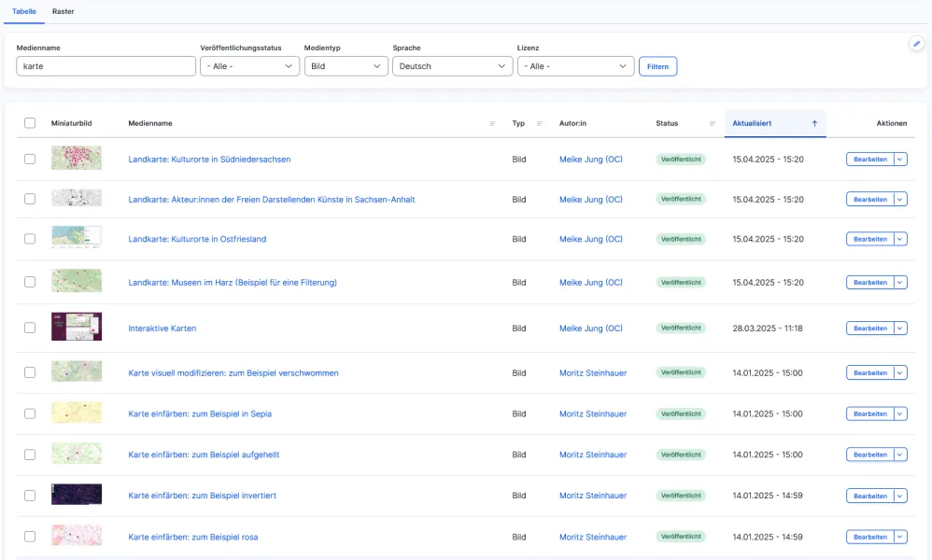
Task: Tick the checkbox for Interaktive Karten
Action: pyautogui.click(x=30, y=328)
